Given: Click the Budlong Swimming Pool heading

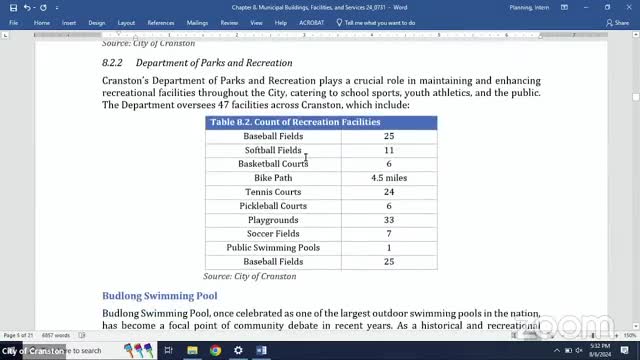Looking at the screenshot, I should coord(160,296).
